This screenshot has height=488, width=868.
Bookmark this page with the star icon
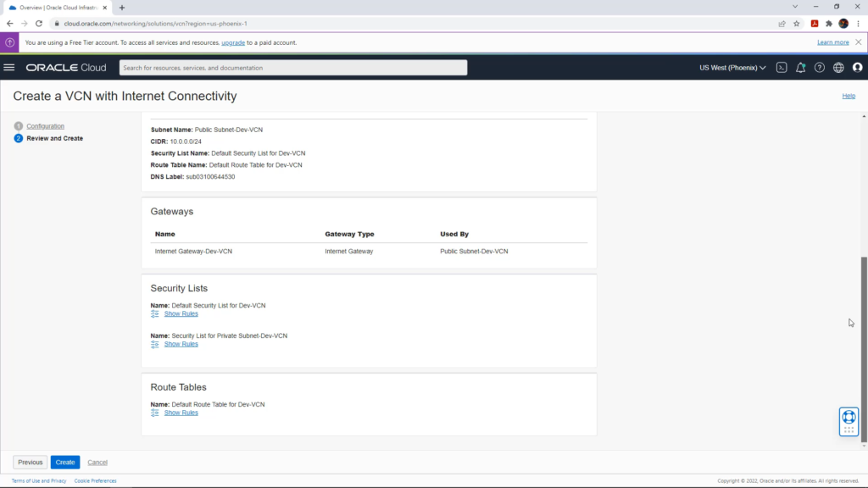[x=797, y=24]
